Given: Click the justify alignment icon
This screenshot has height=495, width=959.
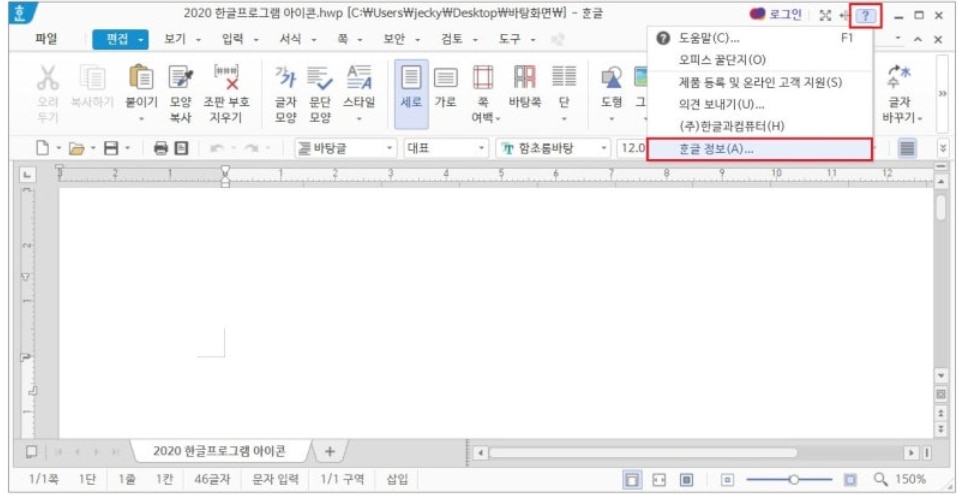Looking at the screenshot, I should coord(908,148).
